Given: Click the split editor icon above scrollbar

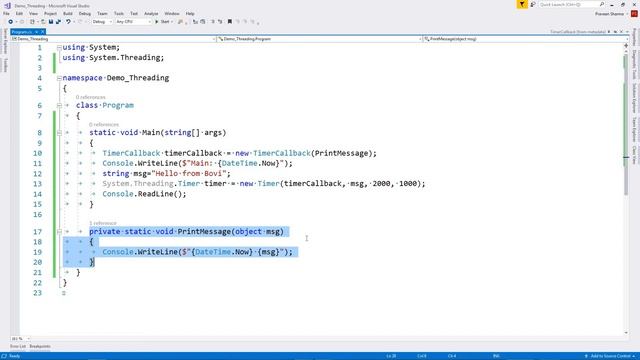Looking at the screenshot, I should (x=626, y=46).
